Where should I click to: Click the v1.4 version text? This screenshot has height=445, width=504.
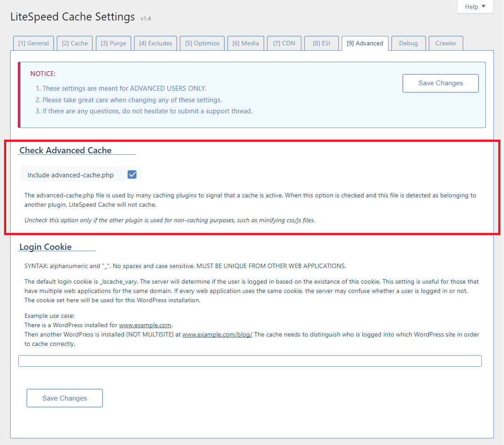click(146, 19)
